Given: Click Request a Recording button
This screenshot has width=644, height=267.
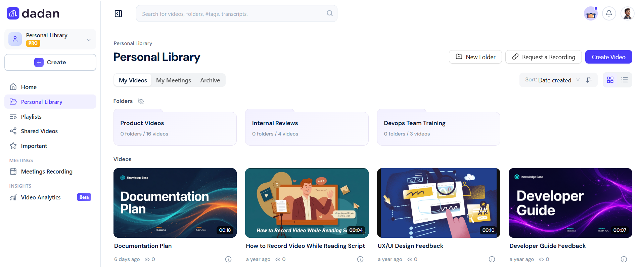Looking at the screenshot, I should (x=543, y=57).
